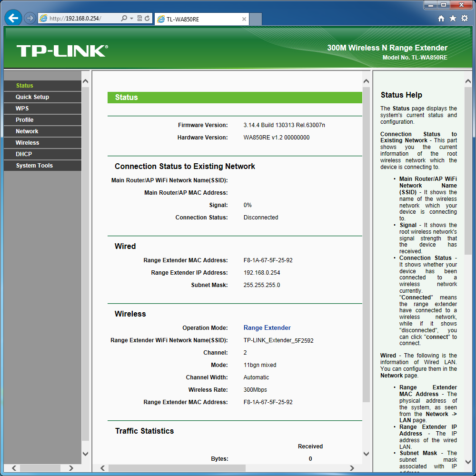Open the DHCP menu item
The width and height of the screenshot is (476, 476).
42,154
